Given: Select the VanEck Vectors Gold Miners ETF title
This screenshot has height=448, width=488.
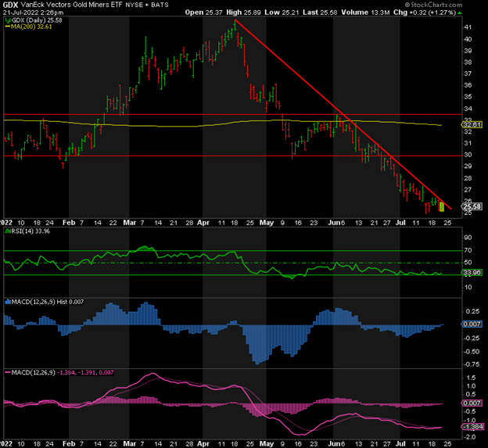Looking at the screenshot, I should click(x=72, y=5).
